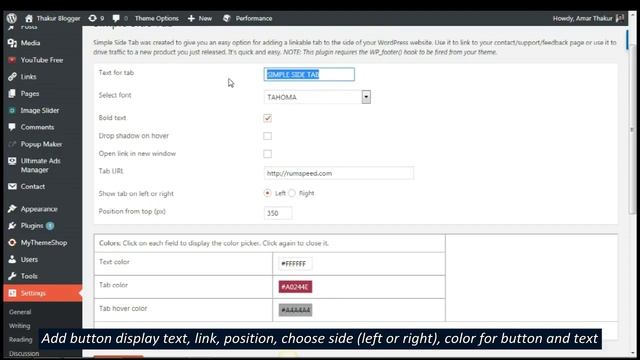
Task: Click the Tools wrench icon
Action: (x=12, y=276)
